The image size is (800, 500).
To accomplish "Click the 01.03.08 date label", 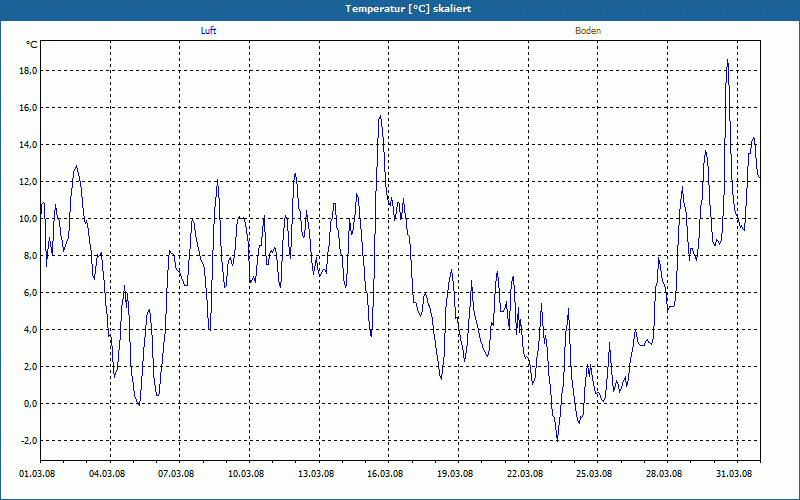I will [x=37, y=474].
